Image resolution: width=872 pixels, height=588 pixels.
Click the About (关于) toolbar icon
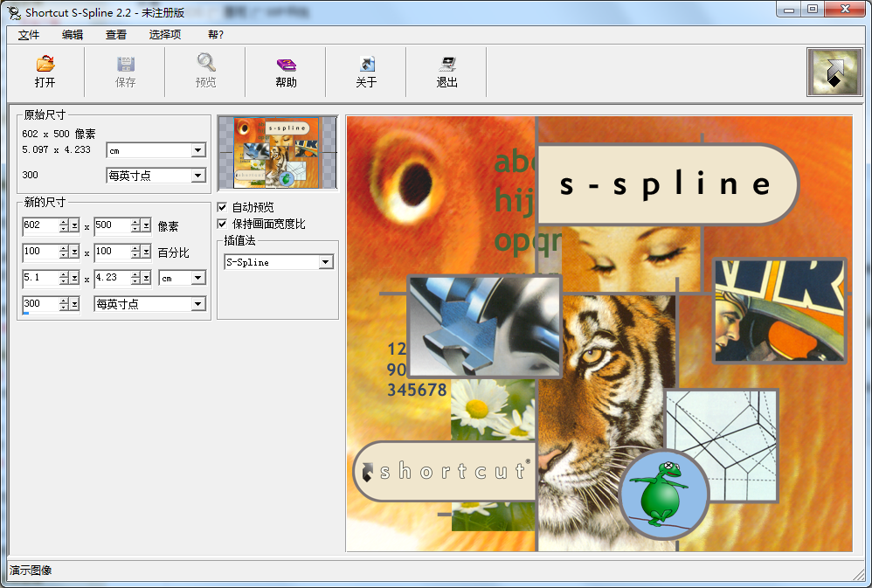pos(367,64)
